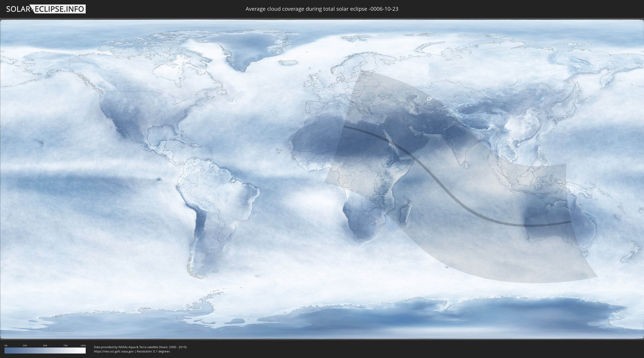Click the neo.sci.gsfc.nasa.gov URL text
This screenshot has height=358, width=644.
113,352
